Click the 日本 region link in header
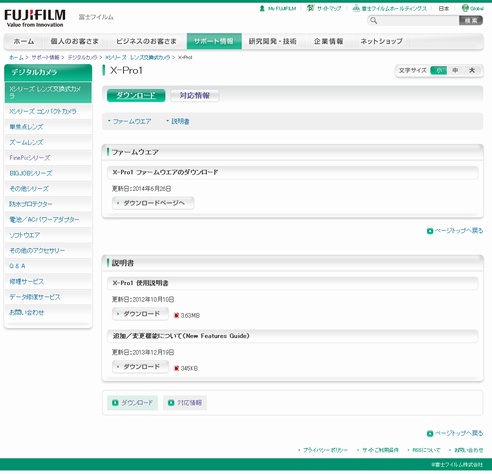This screenshot has height=474, width=492. click(444, 9)
